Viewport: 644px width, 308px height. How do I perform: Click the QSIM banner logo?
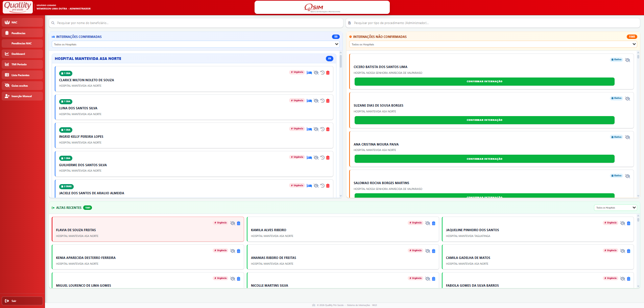point(322,7)
